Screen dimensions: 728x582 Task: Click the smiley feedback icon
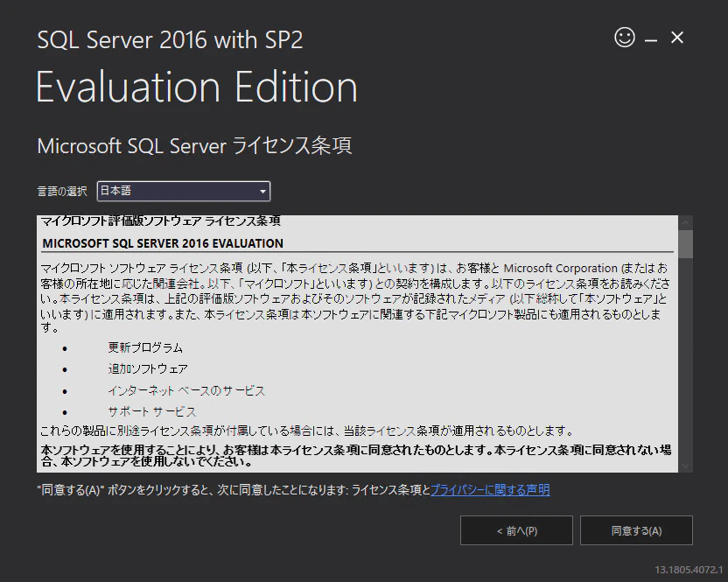coord(625,37)
